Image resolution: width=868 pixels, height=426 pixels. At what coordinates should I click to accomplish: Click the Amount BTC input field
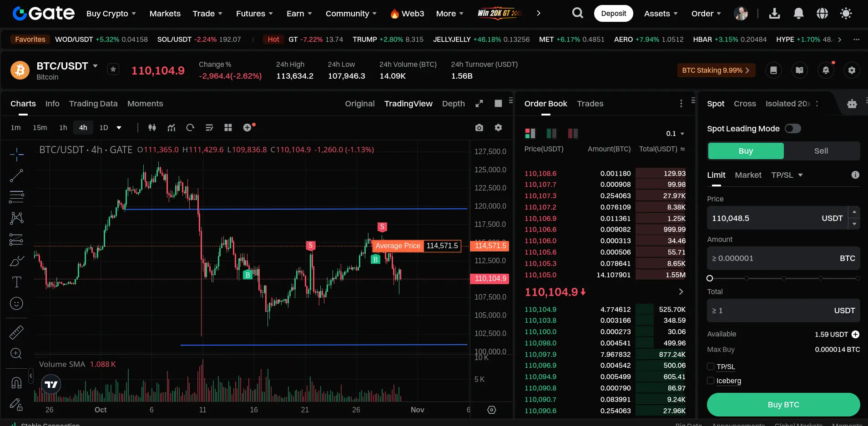click(x=783, y=258)
